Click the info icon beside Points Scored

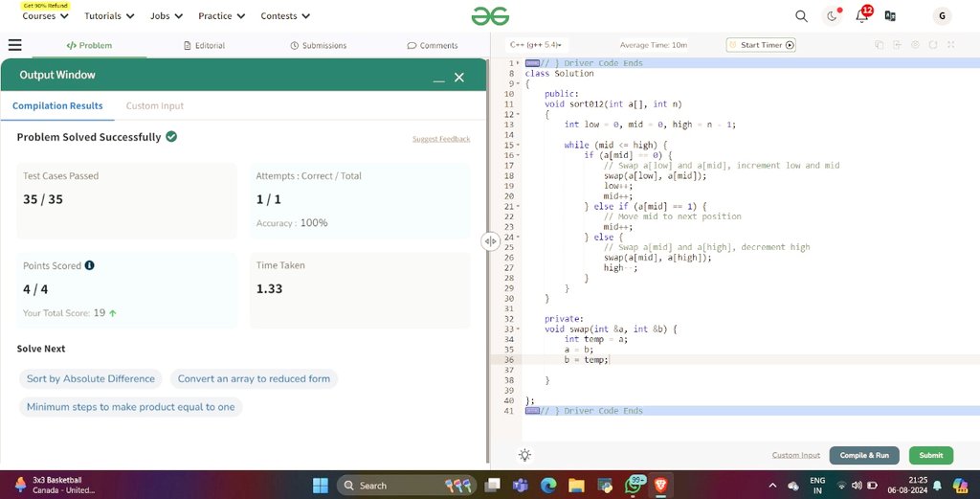coord(89,265)
